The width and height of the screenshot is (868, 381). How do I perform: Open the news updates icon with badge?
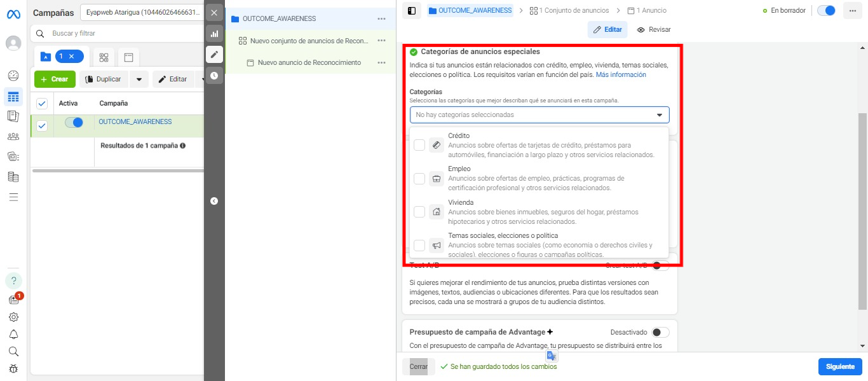[x=13, y=300]
